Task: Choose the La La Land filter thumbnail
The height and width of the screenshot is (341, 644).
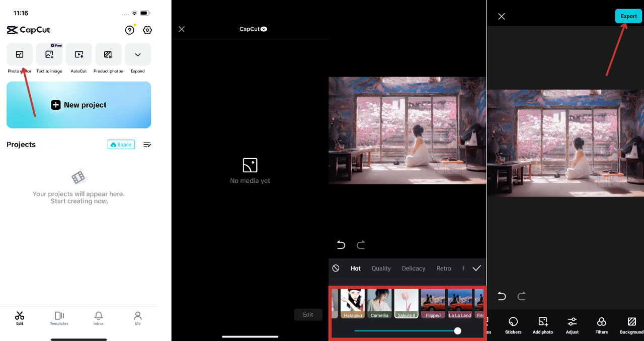Action: pyautogui.click(x=460, y=303)
